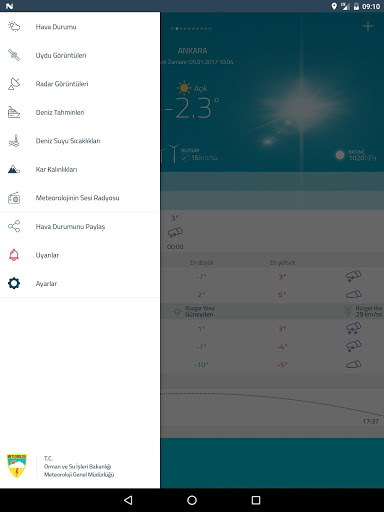
Task: Open the Ayarlar gear icon
Action: point(14,283)
